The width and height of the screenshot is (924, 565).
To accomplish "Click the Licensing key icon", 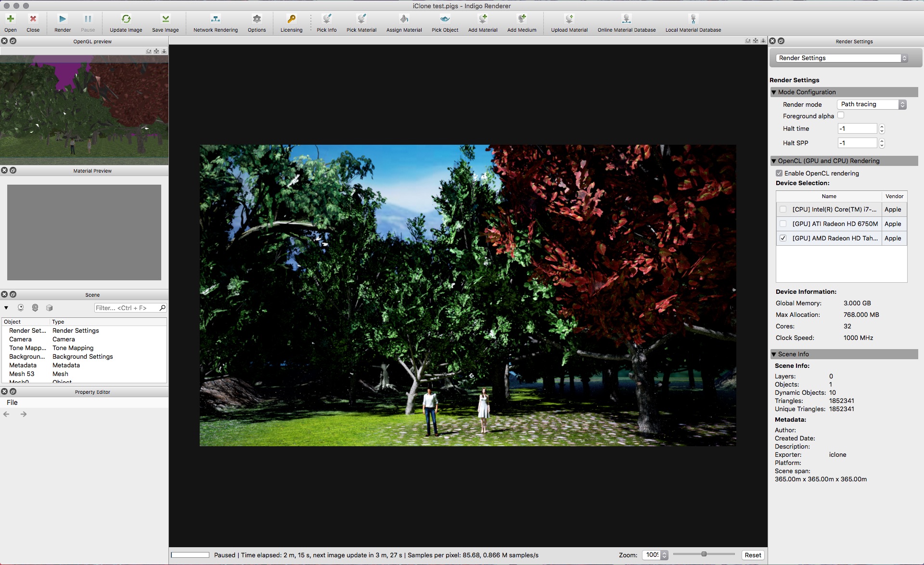I will coord(291,19).
